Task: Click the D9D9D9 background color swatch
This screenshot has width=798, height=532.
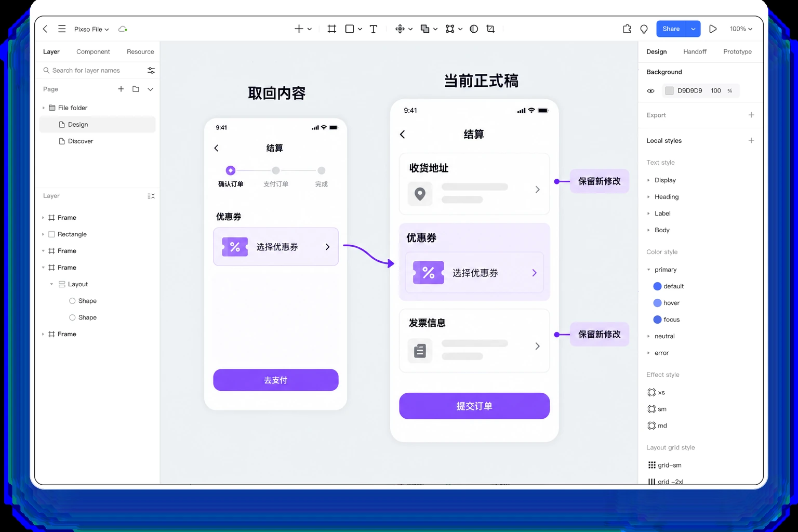Action: pos(669,91)
